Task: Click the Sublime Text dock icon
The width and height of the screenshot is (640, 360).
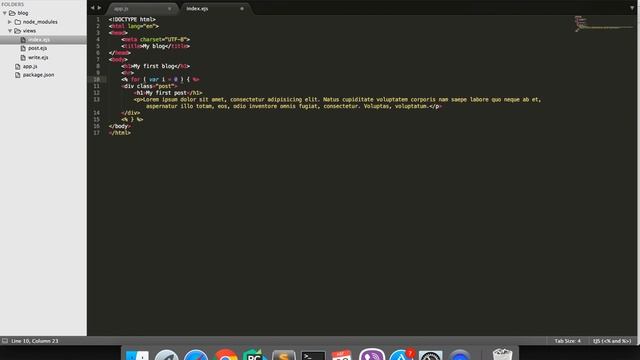Action: [284, 355]
